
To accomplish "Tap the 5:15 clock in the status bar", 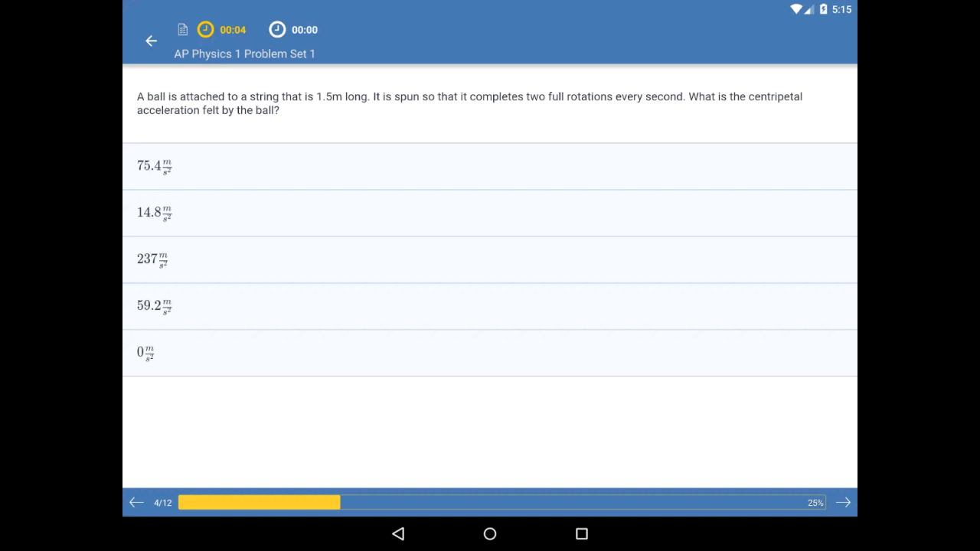I will (x=841, y=9).
